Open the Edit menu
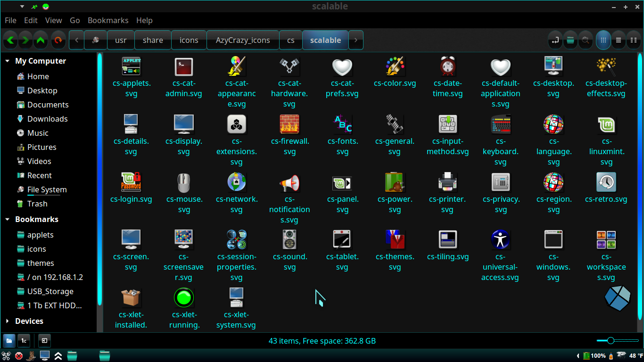The width and height of the screenshot is (644, 362). pos(31,20)
